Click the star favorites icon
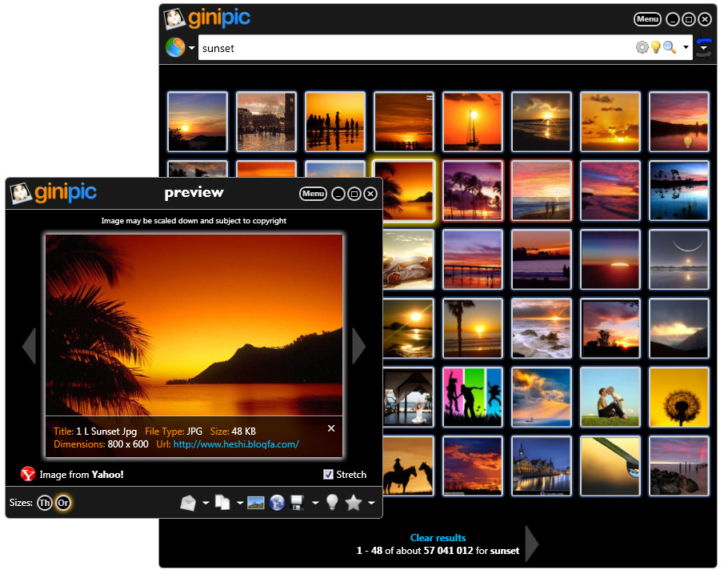 tap(354, 502)
